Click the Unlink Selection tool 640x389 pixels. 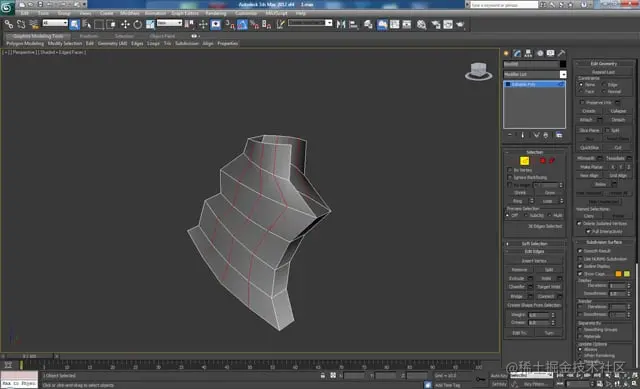pos(21,24)
